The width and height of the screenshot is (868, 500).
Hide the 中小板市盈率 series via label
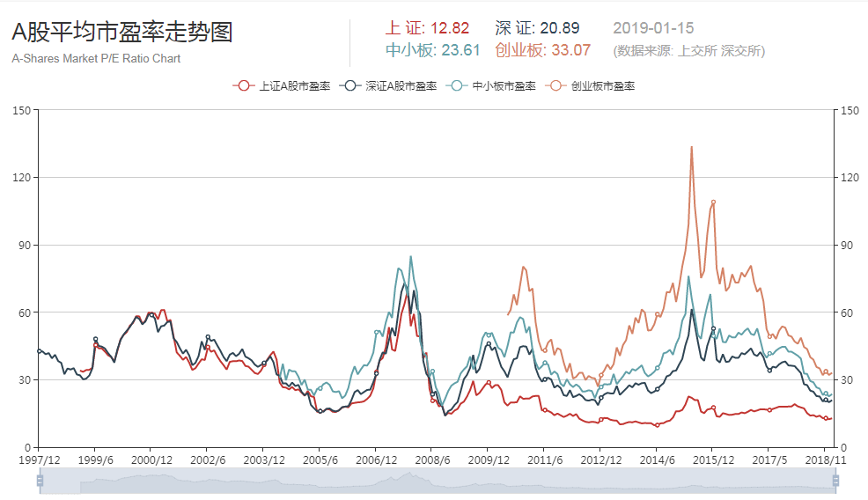tap(504, 86)
